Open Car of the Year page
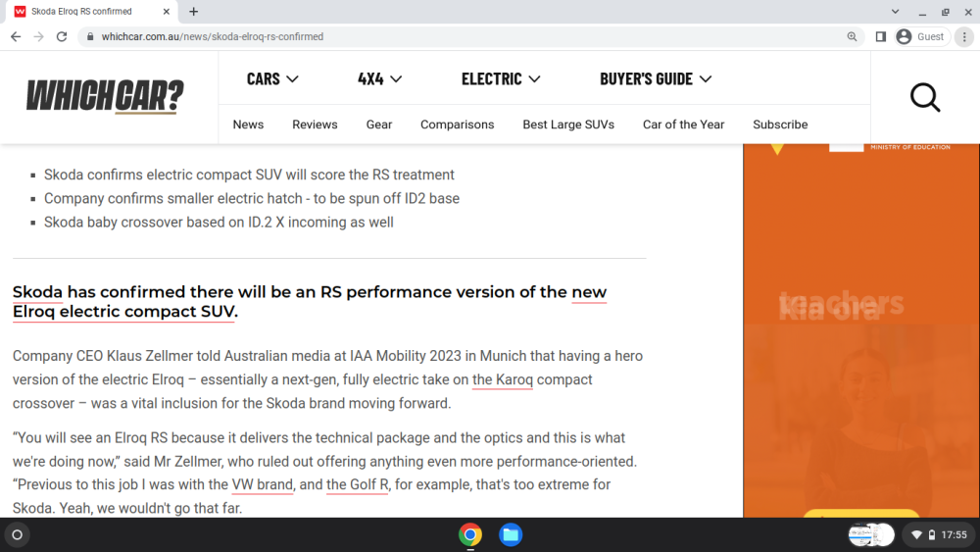This screenshot has width=980, height=552. click(x=683, y=125)
